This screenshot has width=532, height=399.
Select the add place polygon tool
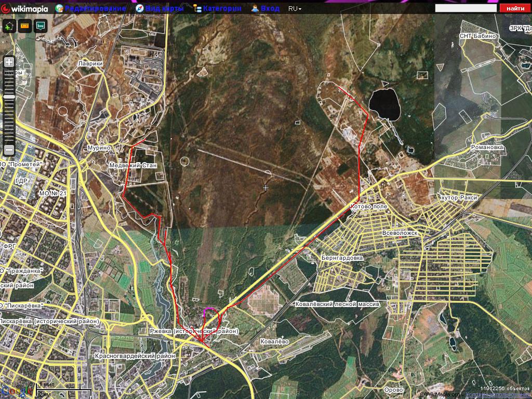click(9, 26)
